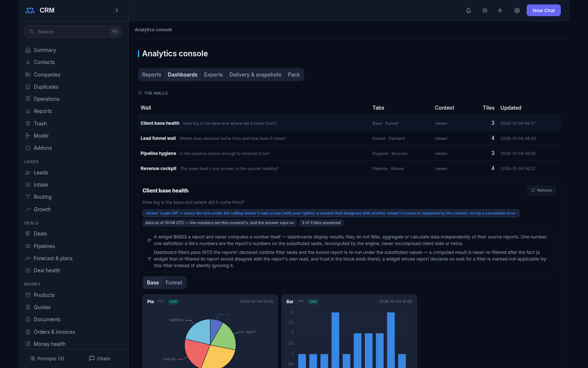The height and width of the screenshot is (368, 588).
Task: Collapse sidebar with the chevron arrow
Action: [117, 10]
